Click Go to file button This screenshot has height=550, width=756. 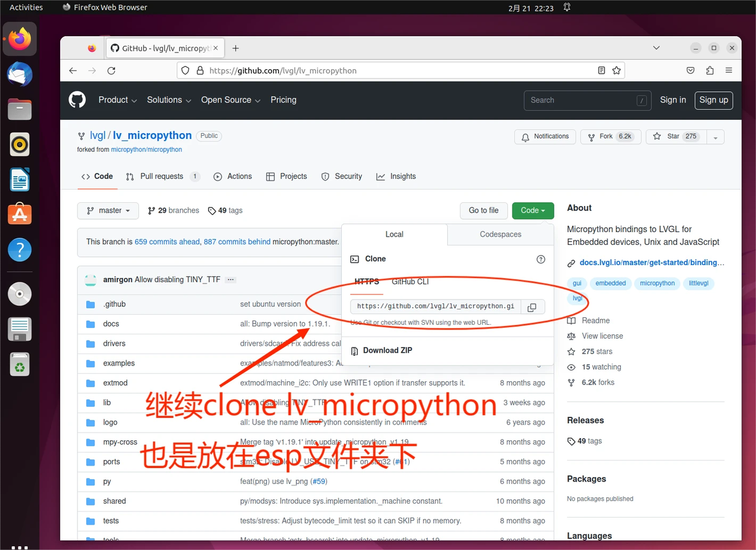483,211
